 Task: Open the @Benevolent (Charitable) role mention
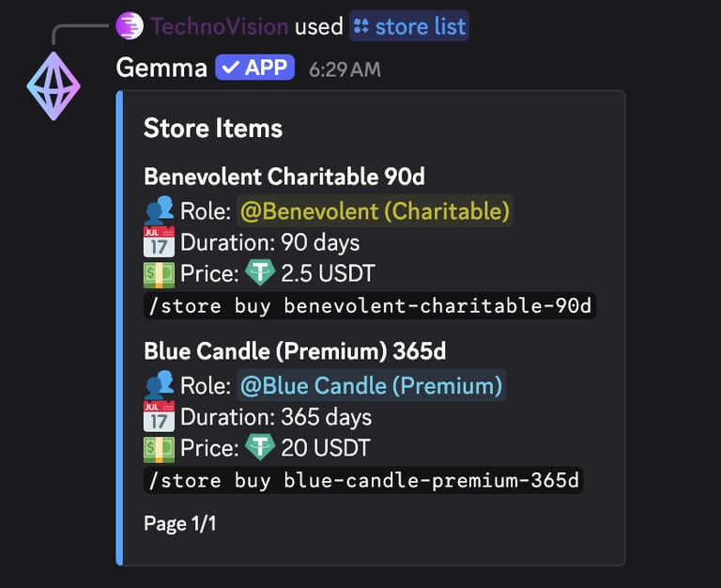(x=375, y=211)
